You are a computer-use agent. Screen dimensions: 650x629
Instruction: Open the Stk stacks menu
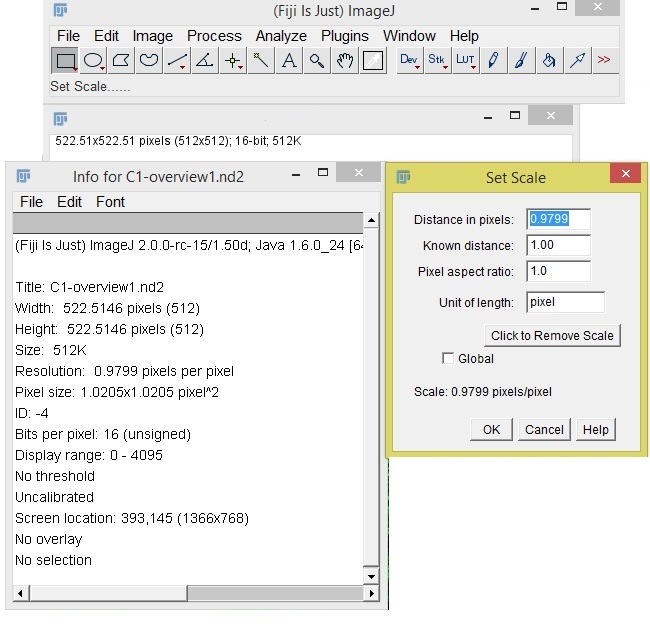click(x=438, y=61)
